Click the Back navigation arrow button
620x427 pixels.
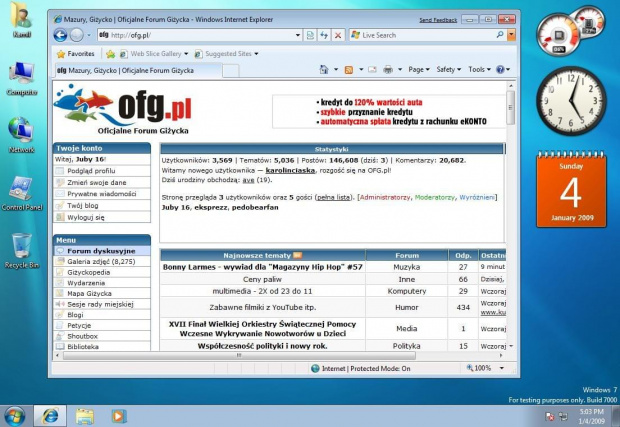(61, 35)
